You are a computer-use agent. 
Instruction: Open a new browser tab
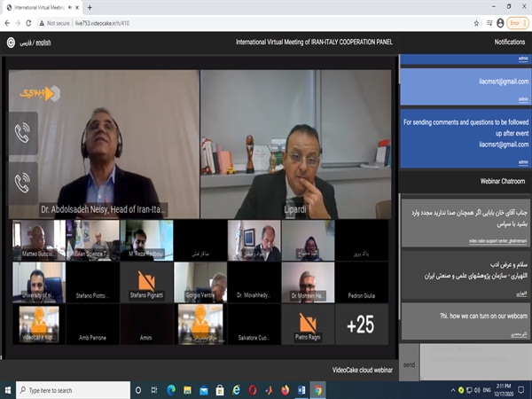(x=90, y=7)
